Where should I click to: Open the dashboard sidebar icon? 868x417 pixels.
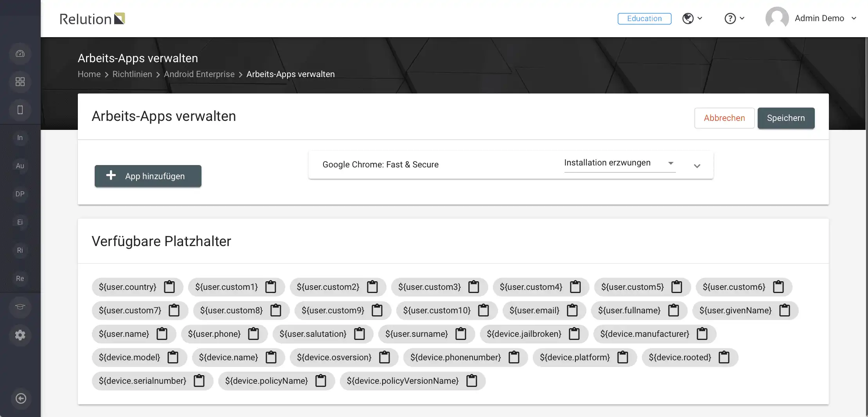(20, 54)
